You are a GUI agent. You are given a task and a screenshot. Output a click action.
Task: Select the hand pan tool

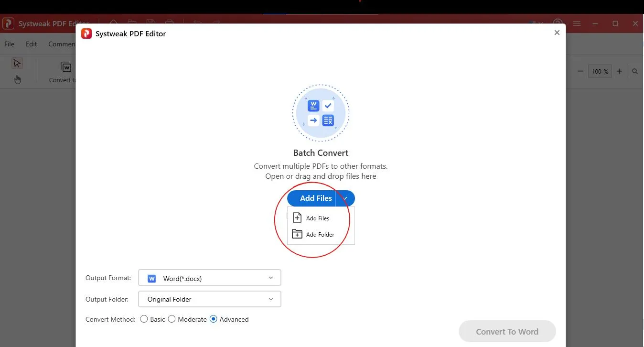pos(17,79)
